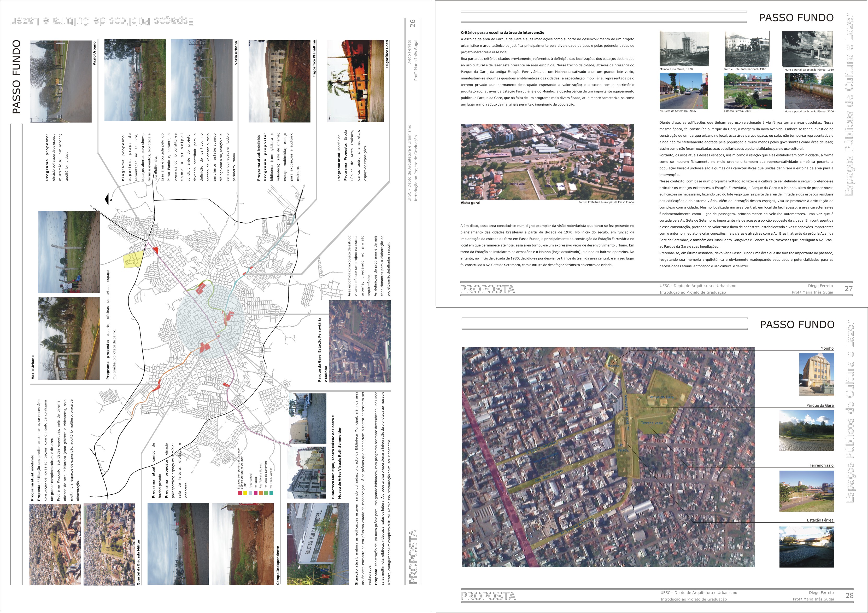Click the 'Vista geral' caption
This screenshot has height=613, width=868.
click(x=470, y=203)
